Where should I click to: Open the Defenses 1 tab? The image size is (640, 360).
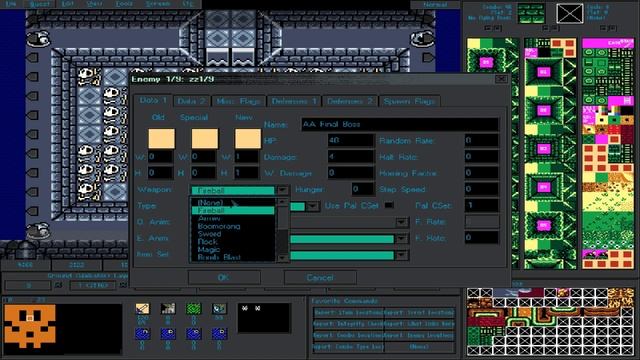(294, 101)
